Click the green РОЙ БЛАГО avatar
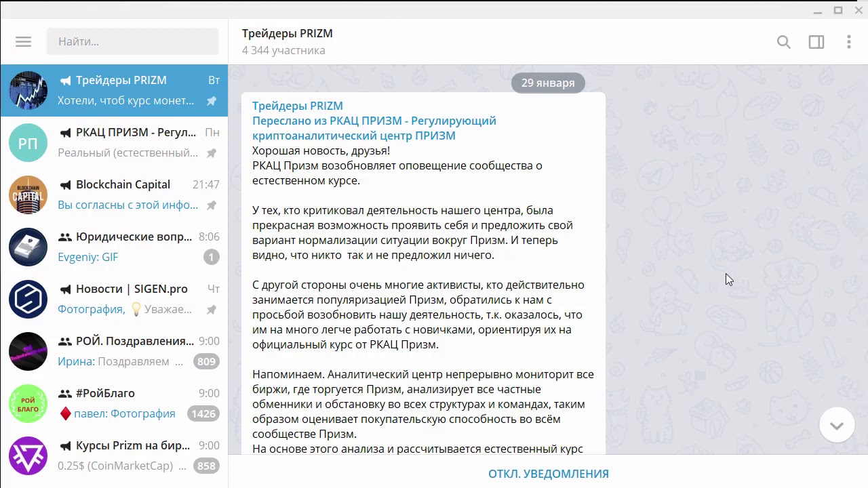The image size is (868, 488). (x=28, y=403)
